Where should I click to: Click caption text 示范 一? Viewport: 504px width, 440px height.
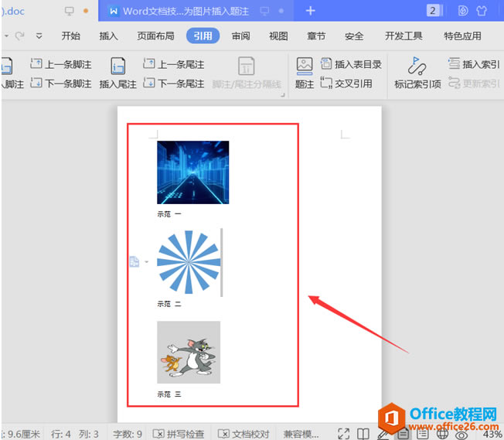(169, 214)
